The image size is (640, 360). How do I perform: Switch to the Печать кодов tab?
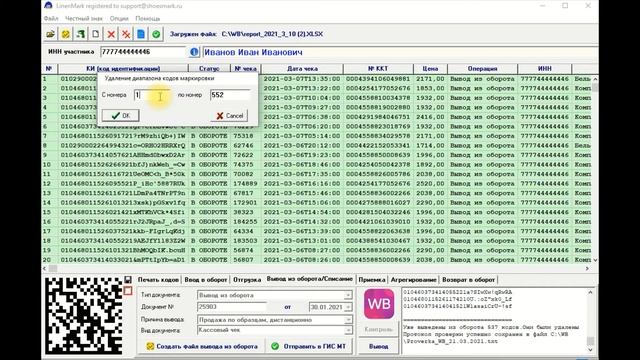click(158, 280)
